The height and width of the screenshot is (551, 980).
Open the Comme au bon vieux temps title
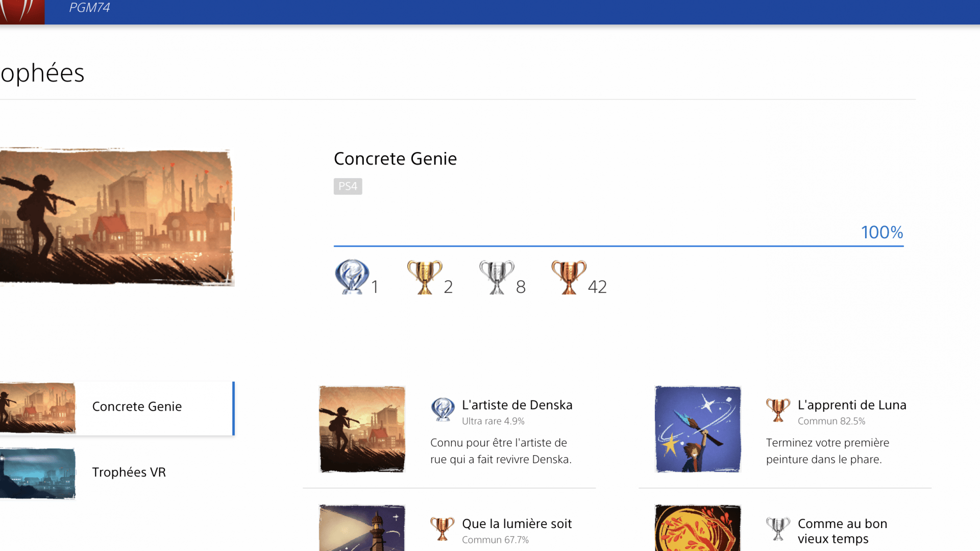pyautogui.click(x=842, y=531)
